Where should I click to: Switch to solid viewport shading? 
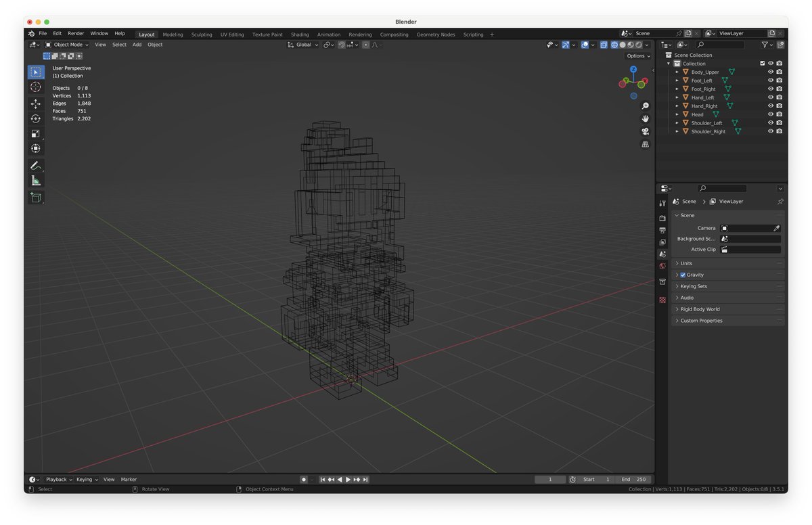(623, 45)
